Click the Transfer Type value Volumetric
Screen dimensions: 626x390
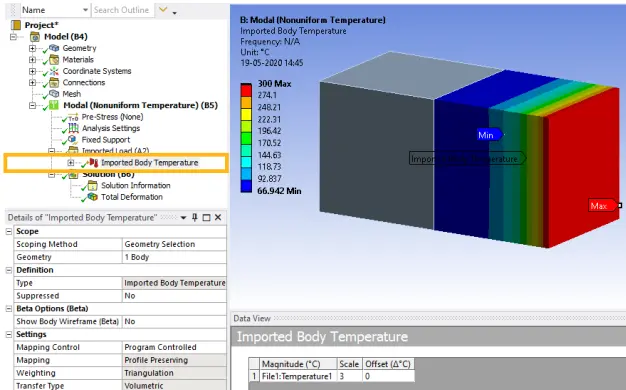174,385
